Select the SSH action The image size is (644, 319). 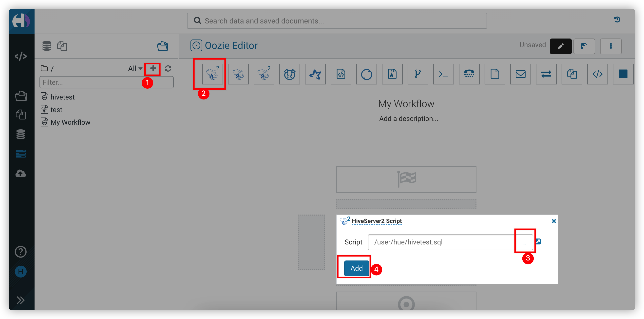click(x=469, y=74)
